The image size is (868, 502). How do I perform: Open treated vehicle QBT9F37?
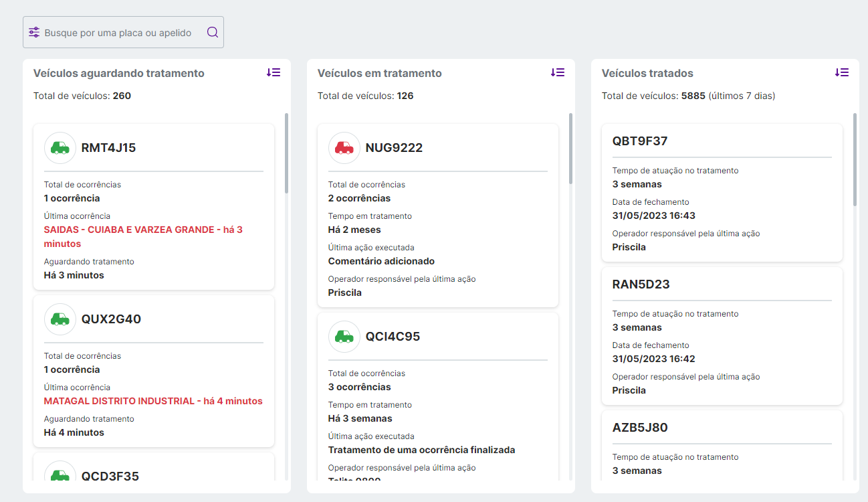[x=640, y=141]
